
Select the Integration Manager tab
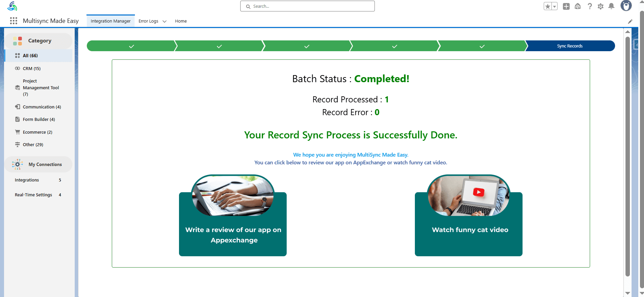[x=110, y=21]
